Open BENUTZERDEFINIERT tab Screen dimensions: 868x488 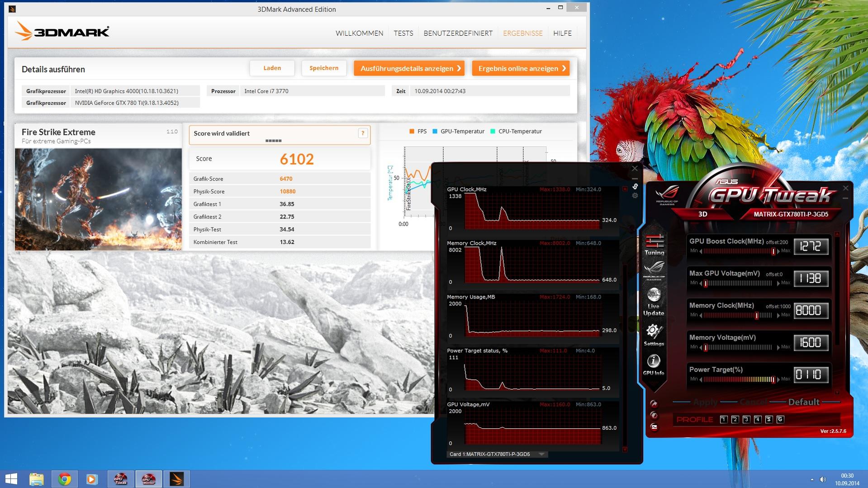(x=458, y=33)
